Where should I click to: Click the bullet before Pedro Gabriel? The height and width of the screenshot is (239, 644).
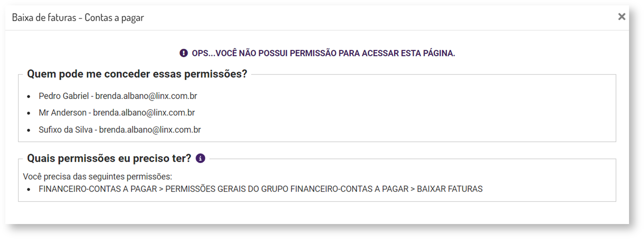29,97
